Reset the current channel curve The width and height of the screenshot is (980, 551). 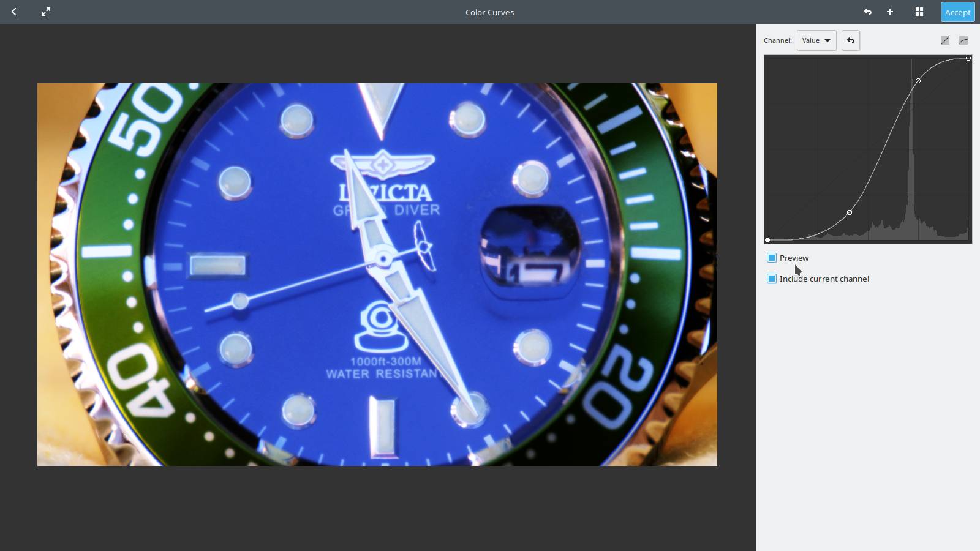pyautogui.click(x=851, y=40)
